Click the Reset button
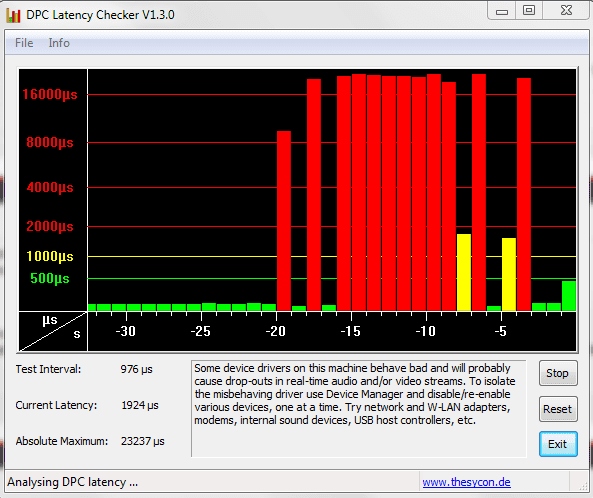The height and width of the screenshot is (498, 593). click(558, 409)
